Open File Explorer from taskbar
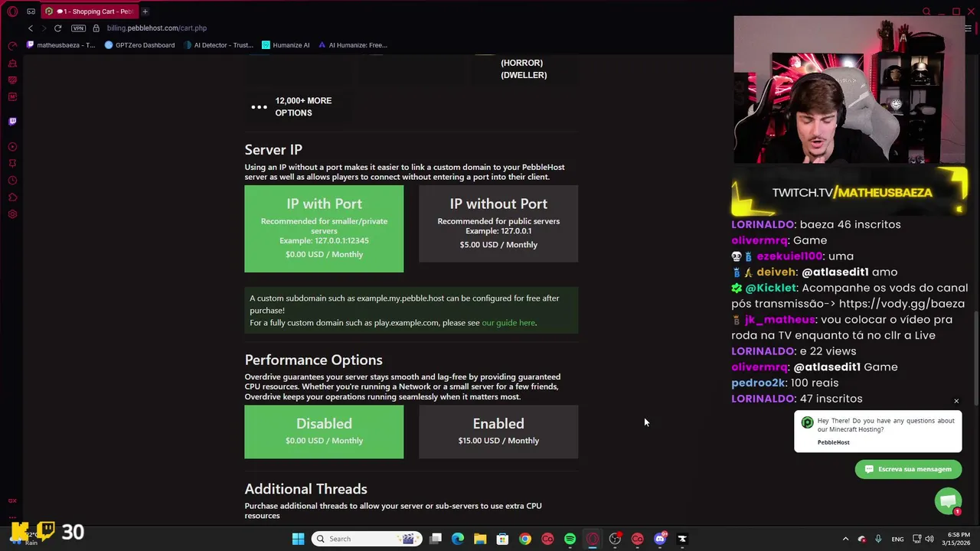 click(480, 539)
